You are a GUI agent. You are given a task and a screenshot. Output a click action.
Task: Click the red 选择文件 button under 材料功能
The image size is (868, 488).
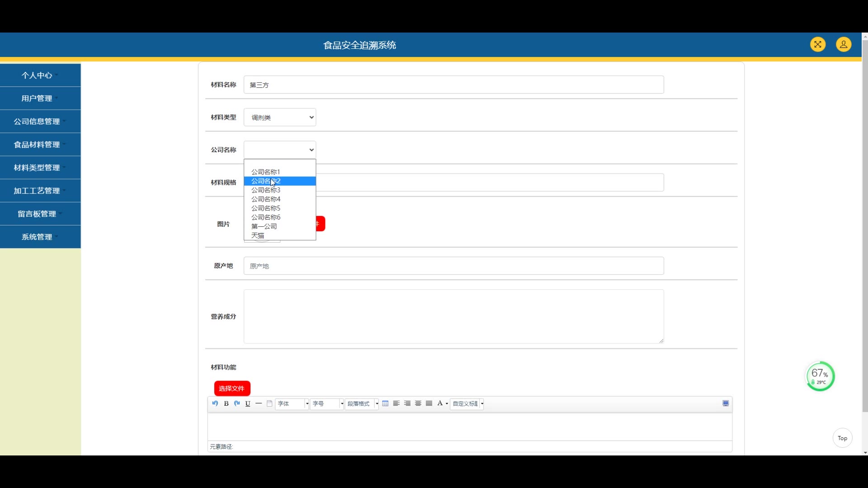click(x=232, y=389)
